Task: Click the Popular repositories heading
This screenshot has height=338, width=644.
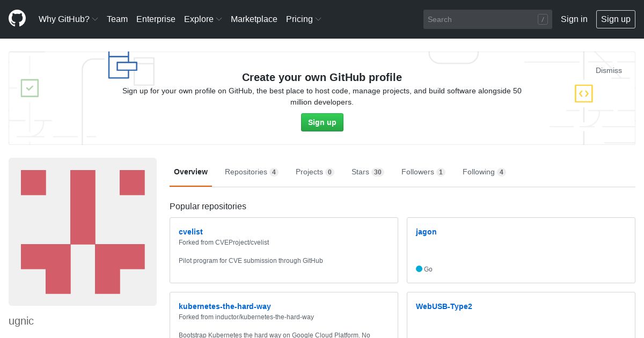Action: pyautogui.click(x=208, y=206)
